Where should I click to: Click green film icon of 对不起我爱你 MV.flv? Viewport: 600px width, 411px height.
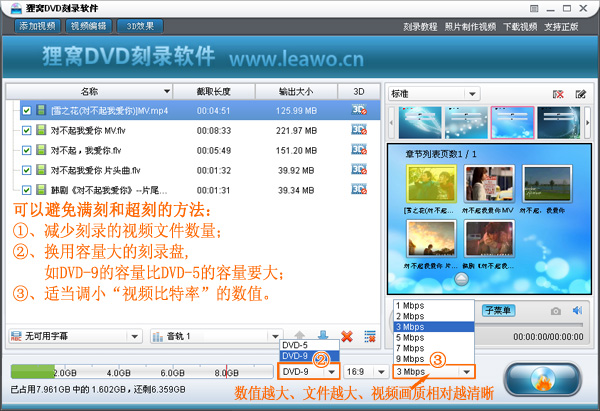(x=41, y=130)
